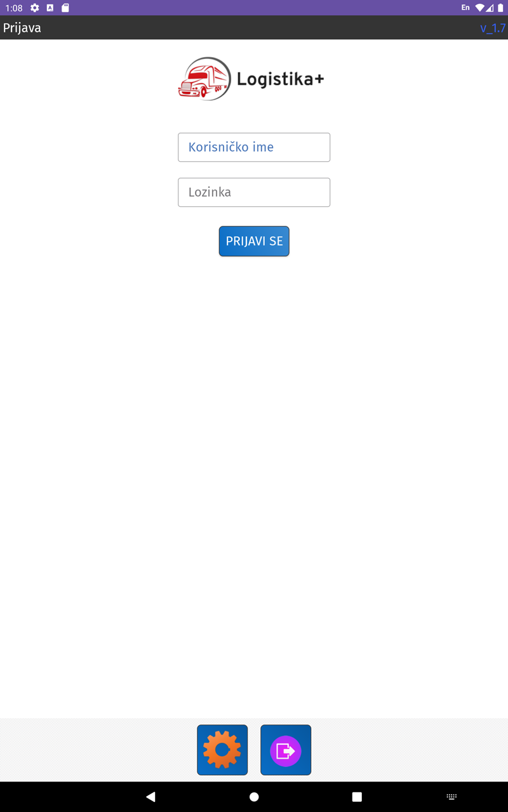
Task: Tap the En language indicator
Action: tap(465, 8)
